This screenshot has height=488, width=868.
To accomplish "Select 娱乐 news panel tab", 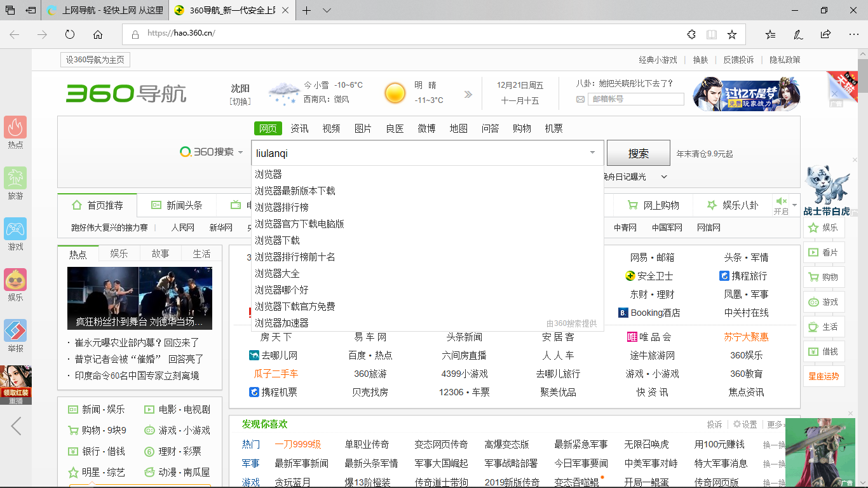I will (119, 254).
